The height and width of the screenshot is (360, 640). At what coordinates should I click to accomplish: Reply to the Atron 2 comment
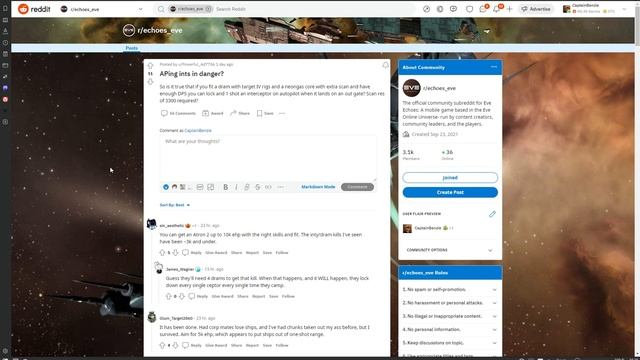pos(192,253)
